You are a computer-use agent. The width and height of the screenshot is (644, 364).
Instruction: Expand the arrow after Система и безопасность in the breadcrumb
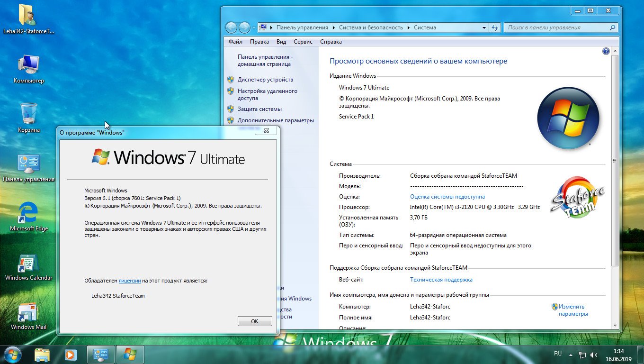[x=409, y=27]
